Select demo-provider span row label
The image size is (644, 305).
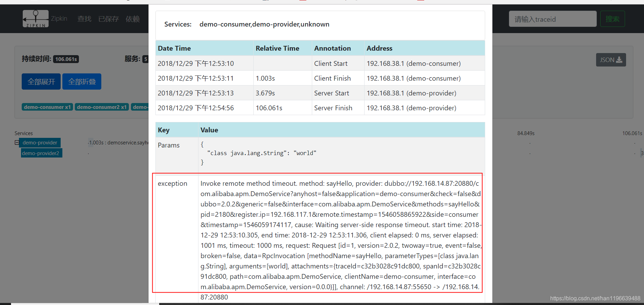pyautogui.click(x=40, y=143)
